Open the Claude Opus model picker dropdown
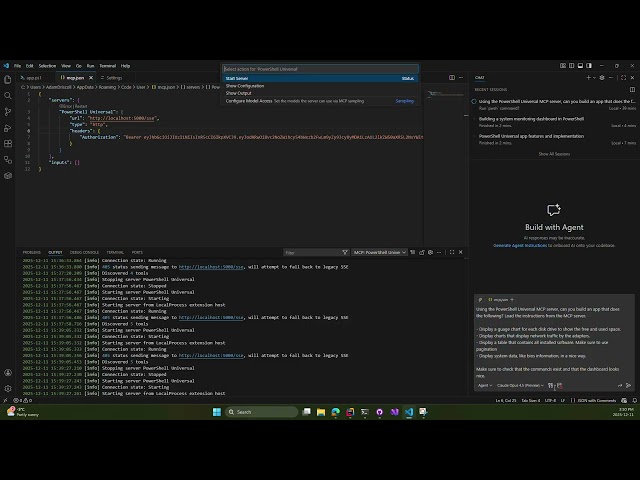This screenshot has width=640, height=480. tap(520, 385)
